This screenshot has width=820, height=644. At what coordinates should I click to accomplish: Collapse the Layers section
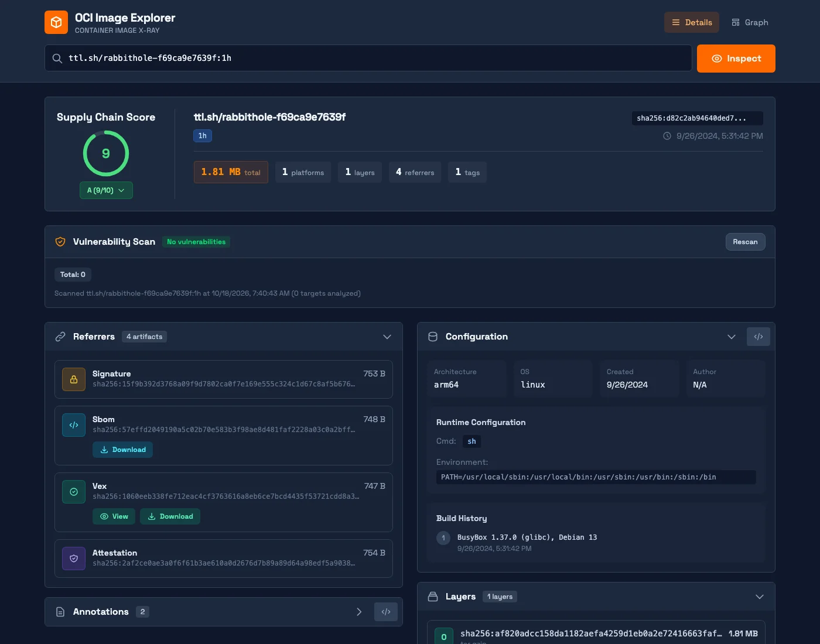760,597
